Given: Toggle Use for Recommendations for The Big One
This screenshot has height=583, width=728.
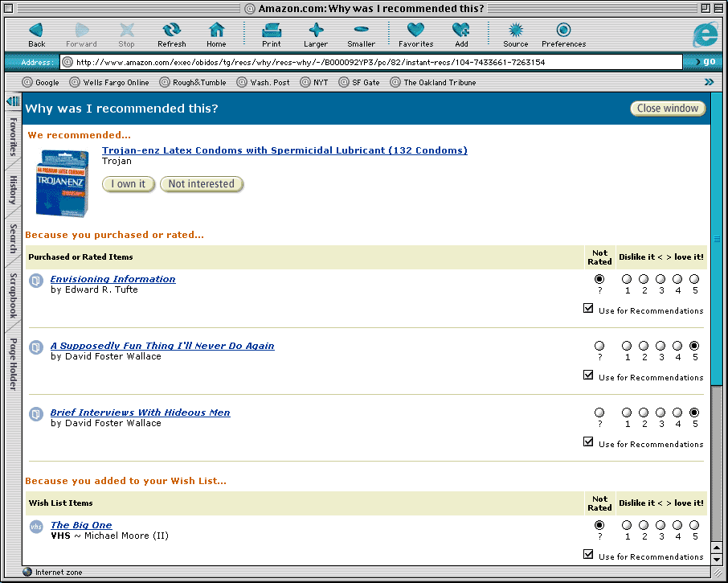Looking at the screenshot, I should pyautogui.click(x=588, y=554).
